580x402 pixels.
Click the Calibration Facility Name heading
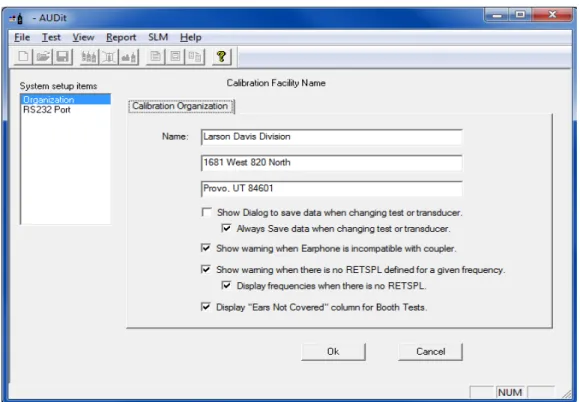click(x=276, y=83)
